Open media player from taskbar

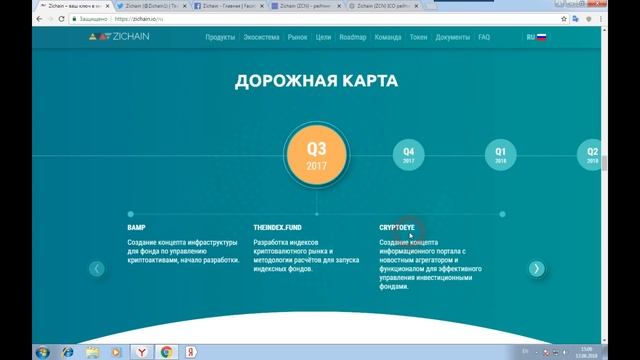tap(116, 352)
